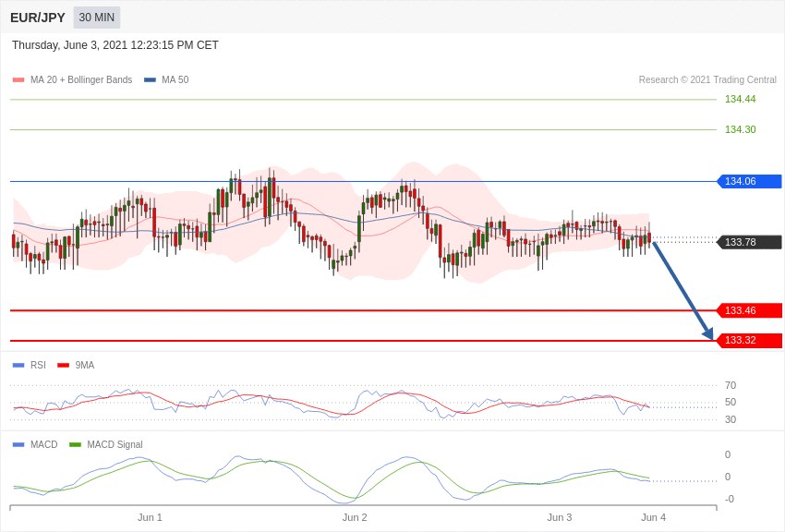
Task: Click the Jun 2 date axis label
Action: (x=355, y=517)
